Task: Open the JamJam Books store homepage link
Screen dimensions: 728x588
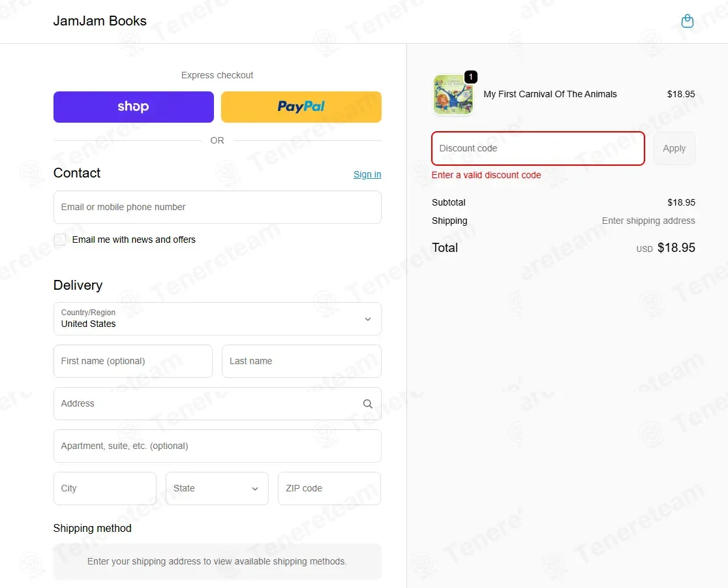Action: [x=100, y=21]
